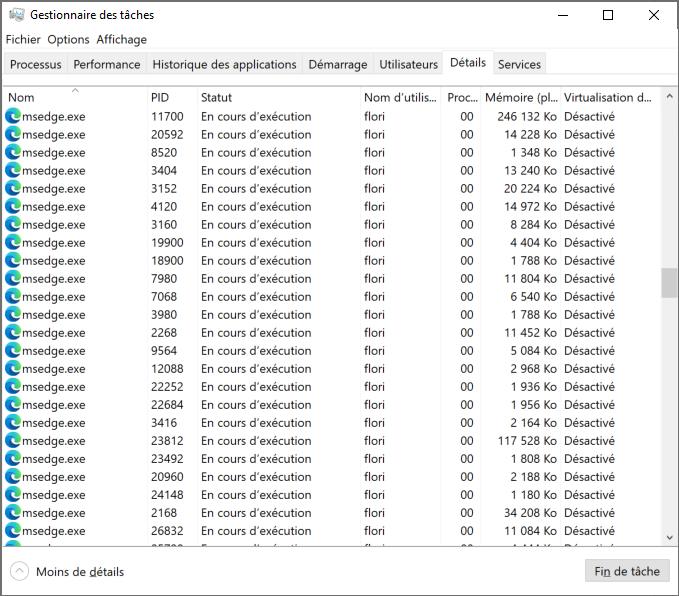Click the Edge icon for PID 7068

[x=13, y=296]
